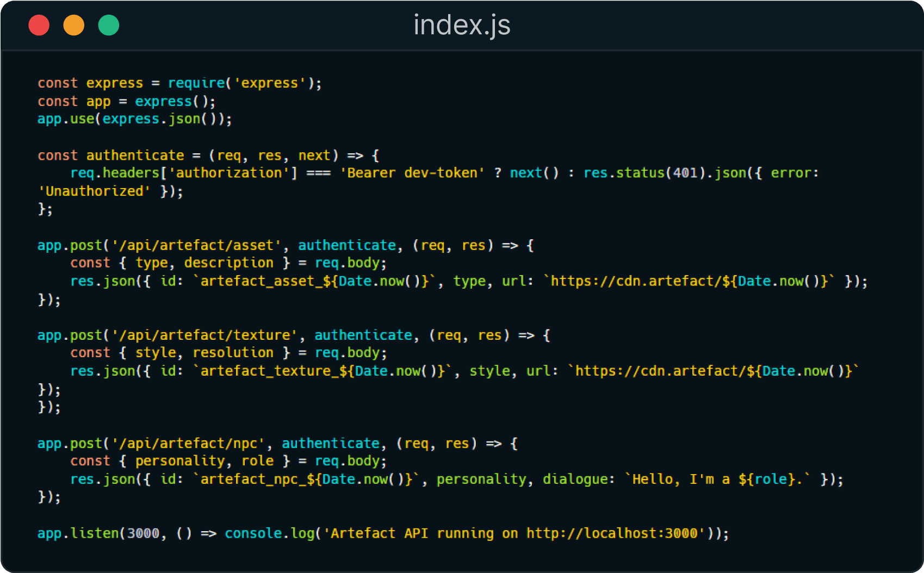Click the `artefact_npc_${Date.now()}` template string

(x=307, y=479)
